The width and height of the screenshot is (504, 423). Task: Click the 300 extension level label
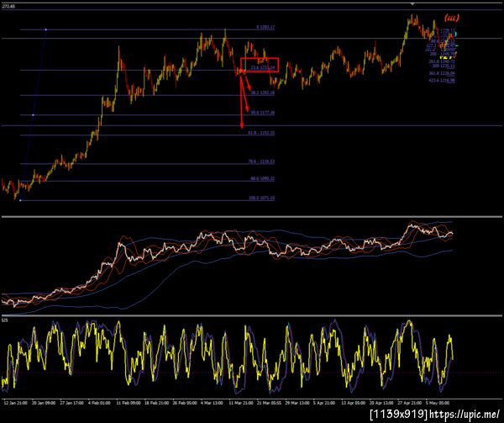click(444, 66)
